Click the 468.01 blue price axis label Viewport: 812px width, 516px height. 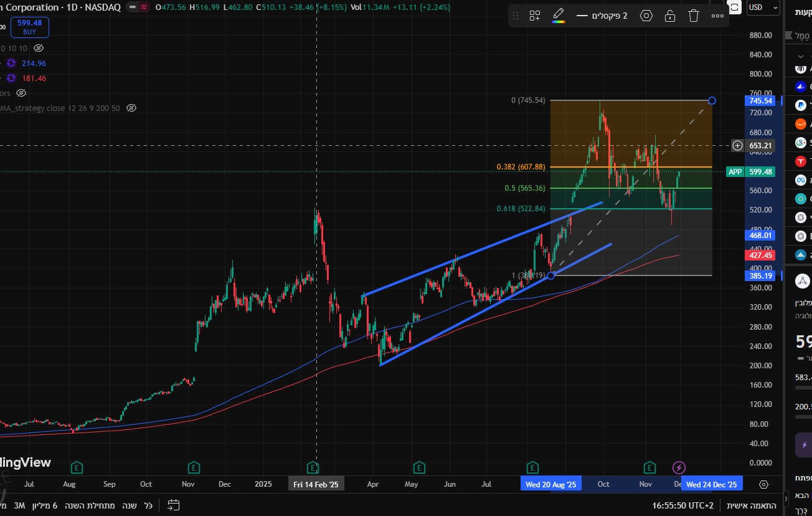760,236
